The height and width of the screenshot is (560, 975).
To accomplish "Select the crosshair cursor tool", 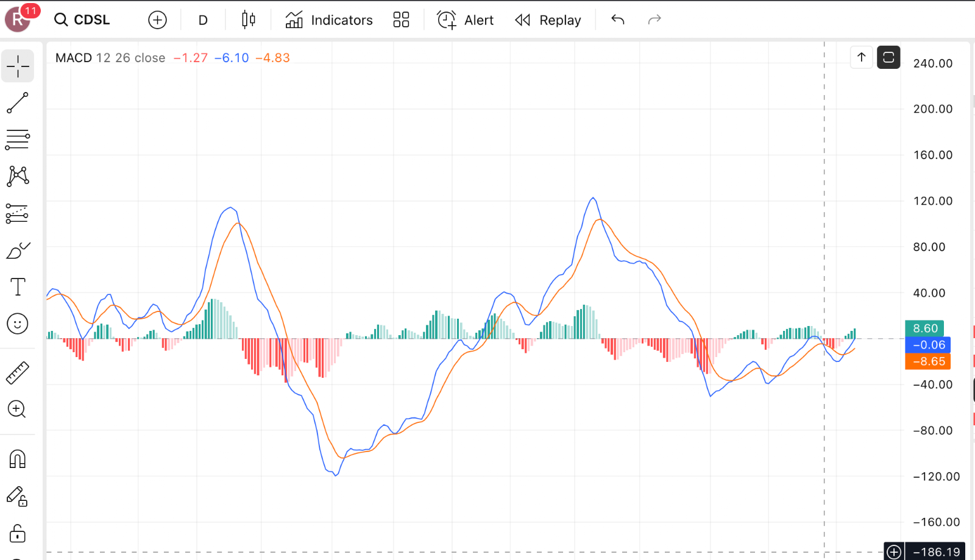I will pos(18,66).
